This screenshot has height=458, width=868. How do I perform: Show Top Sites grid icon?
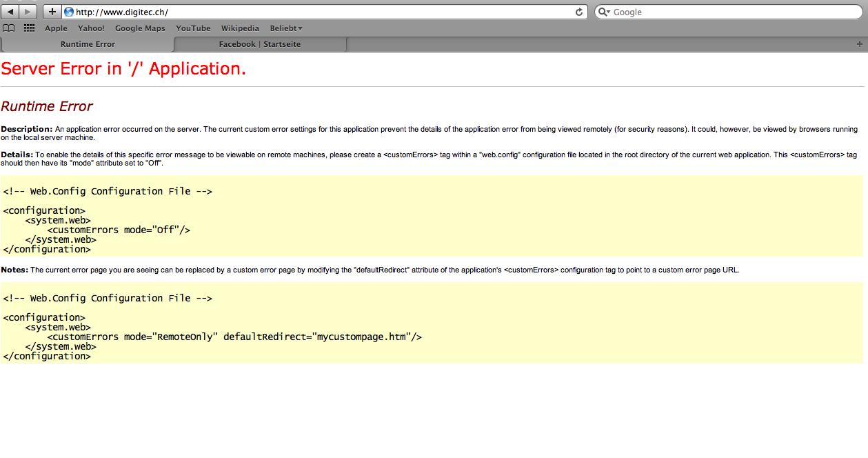[x=29, y=28]
